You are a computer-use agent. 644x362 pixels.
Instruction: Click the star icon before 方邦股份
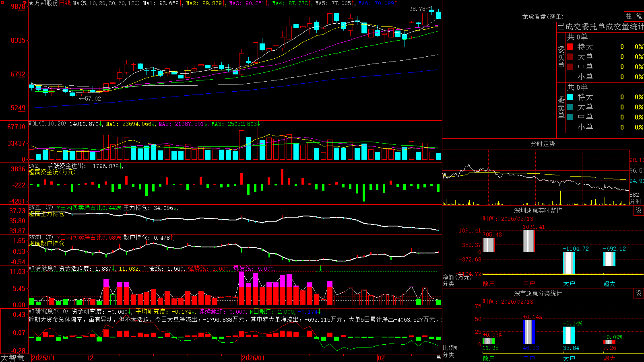pyautogui.click(x=31, y=3)
